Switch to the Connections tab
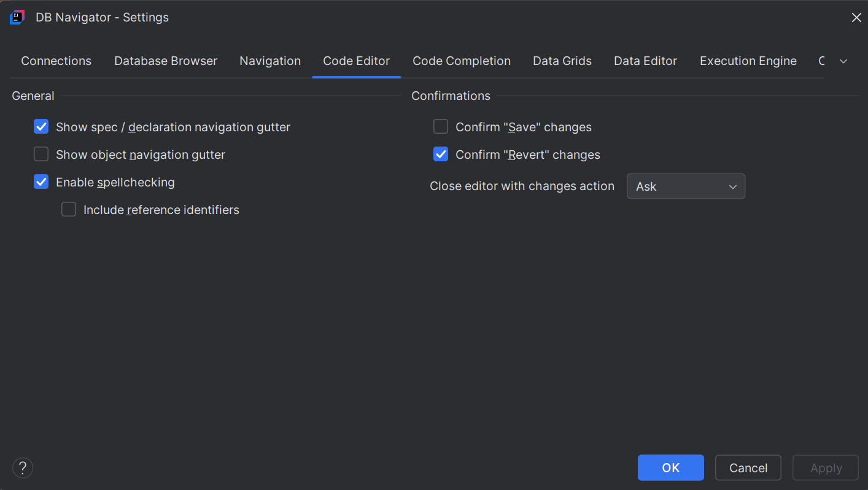Viewport: 868px width, 490px height. pyautogui.click(x=56, y=61)
